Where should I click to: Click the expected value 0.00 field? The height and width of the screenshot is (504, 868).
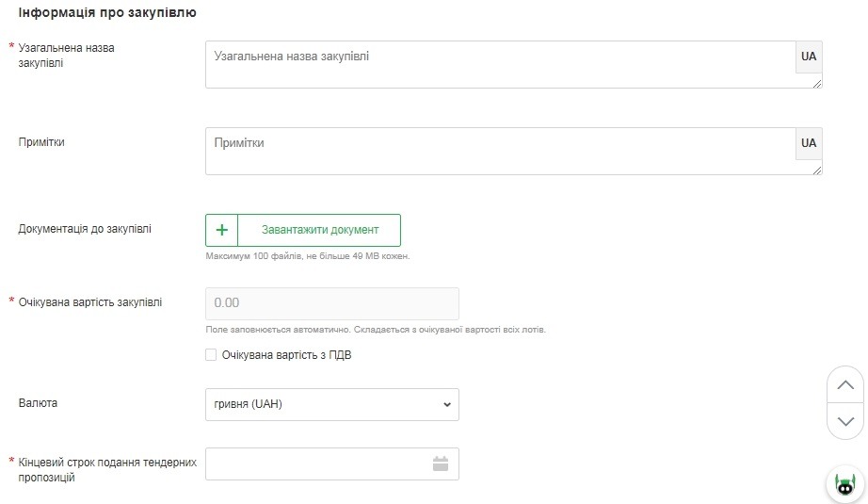(331, 303)
